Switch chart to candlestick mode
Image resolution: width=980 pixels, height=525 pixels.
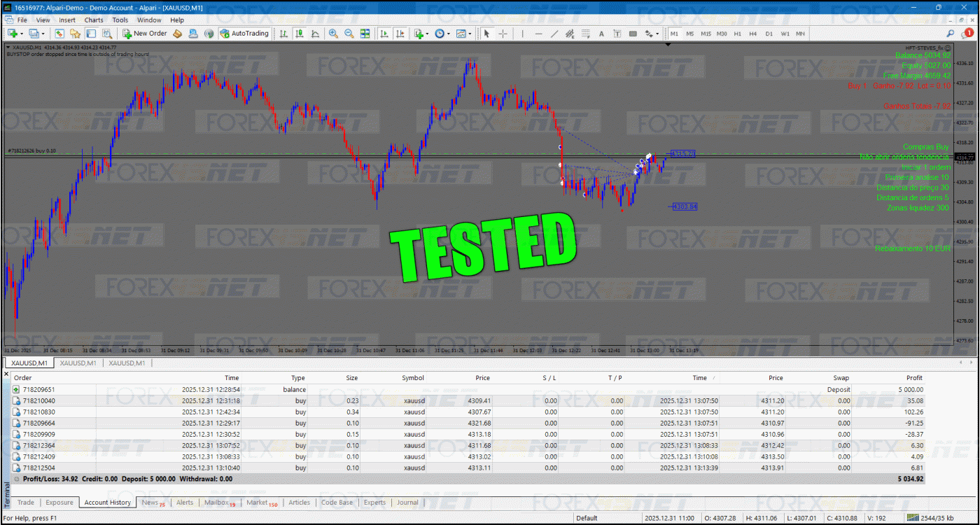coord(299,33)
